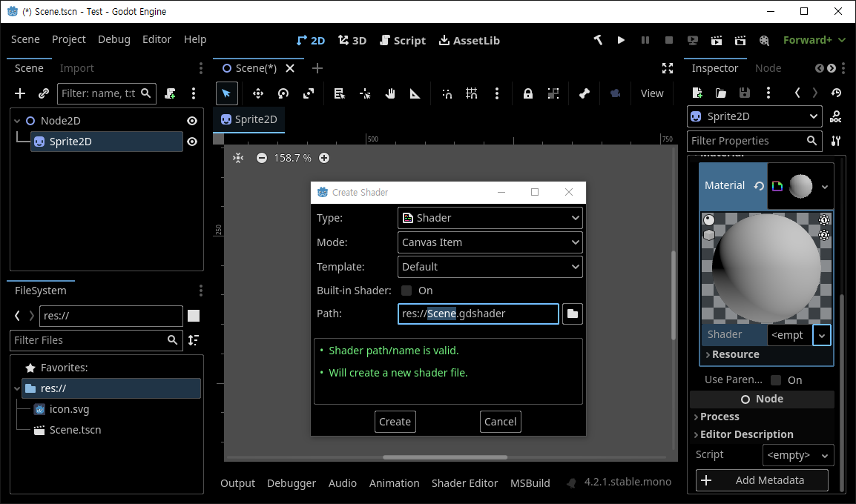
Task: Select icon.svg in FileSystem tree
Action: point(69,409)
